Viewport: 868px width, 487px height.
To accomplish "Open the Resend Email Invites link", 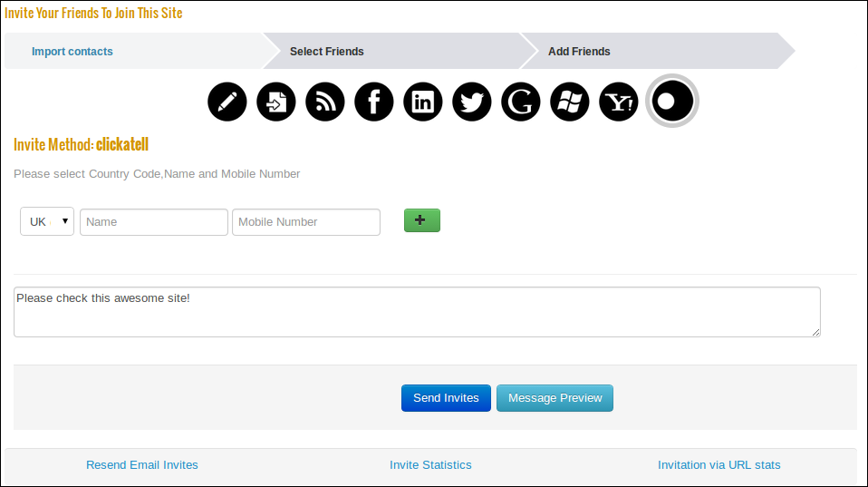I will pos(142,465).
